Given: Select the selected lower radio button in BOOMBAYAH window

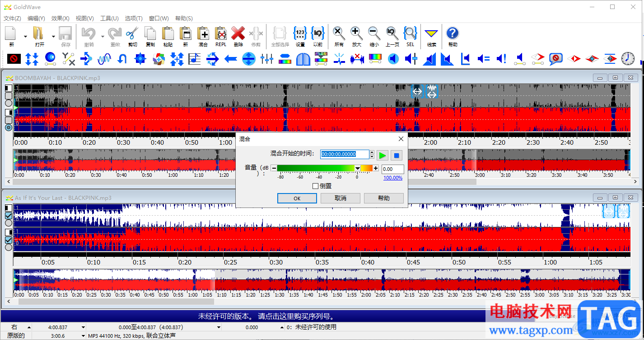Looking at the screenshot, I should 9,128.
